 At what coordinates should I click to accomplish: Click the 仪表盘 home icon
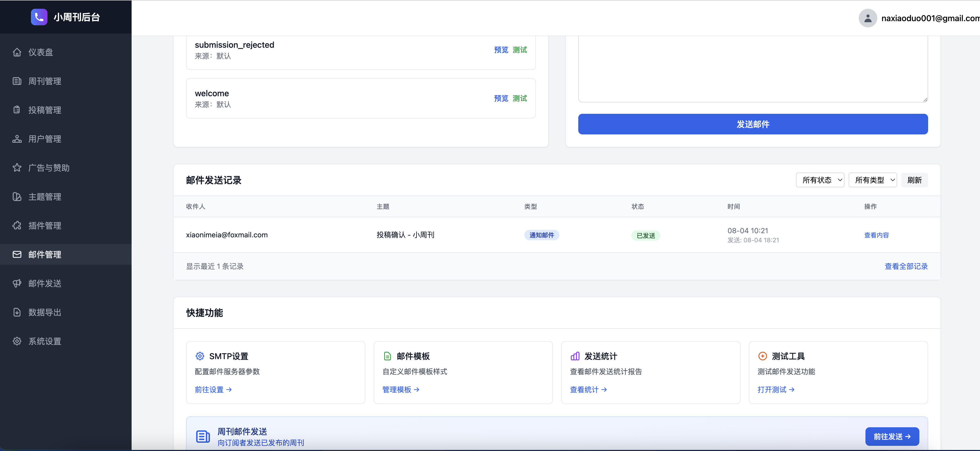point(17,52)
